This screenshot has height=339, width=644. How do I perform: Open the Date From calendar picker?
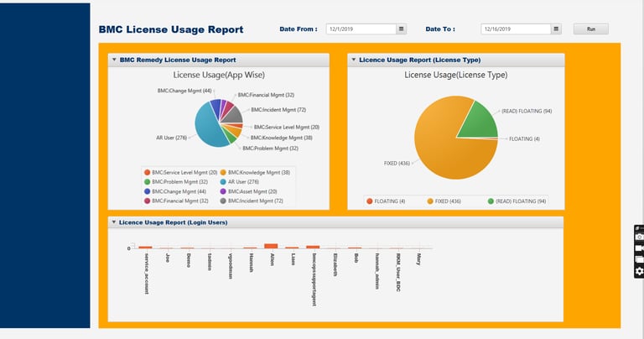click(x=402, y=29)
